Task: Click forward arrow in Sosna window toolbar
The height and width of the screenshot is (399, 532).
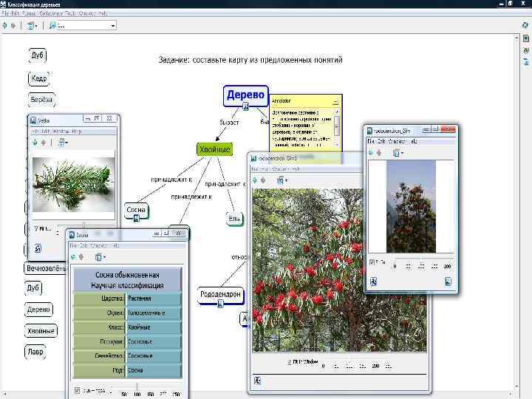Action: (81, 257)
